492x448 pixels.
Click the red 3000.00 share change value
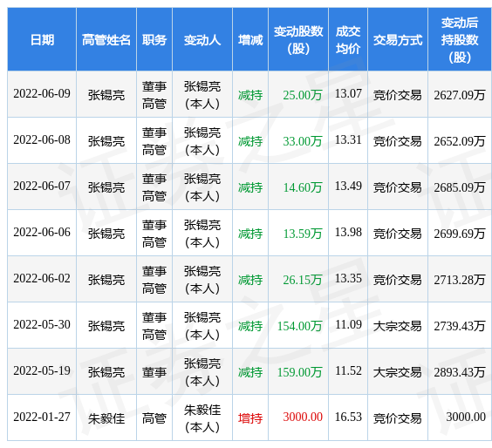(x=303, y=417)
